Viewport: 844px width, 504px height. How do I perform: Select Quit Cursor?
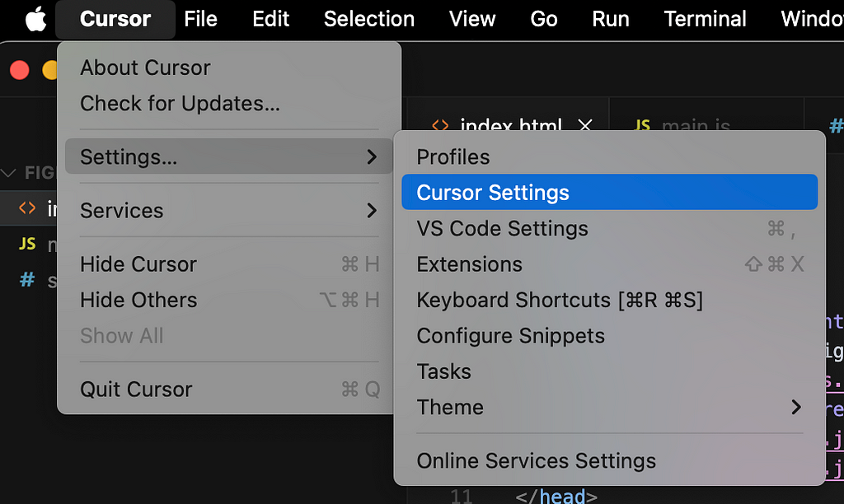coord(229,389)
